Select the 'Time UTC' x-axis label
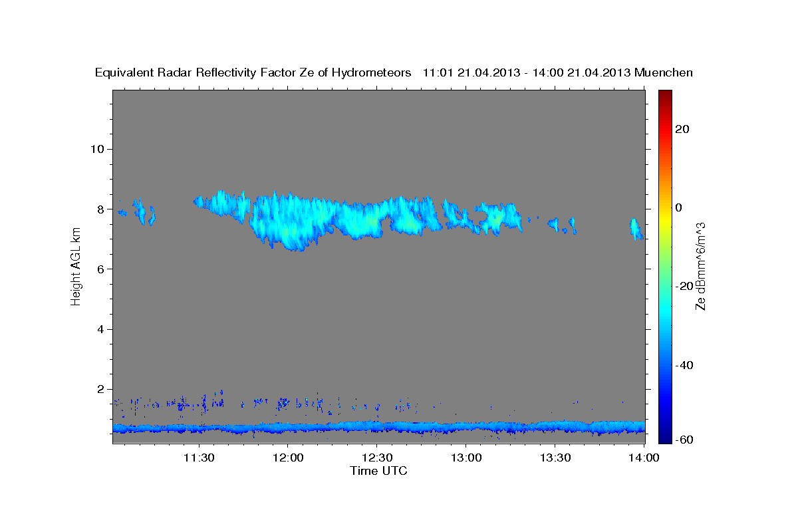798x532 pixels. (378, 471)
